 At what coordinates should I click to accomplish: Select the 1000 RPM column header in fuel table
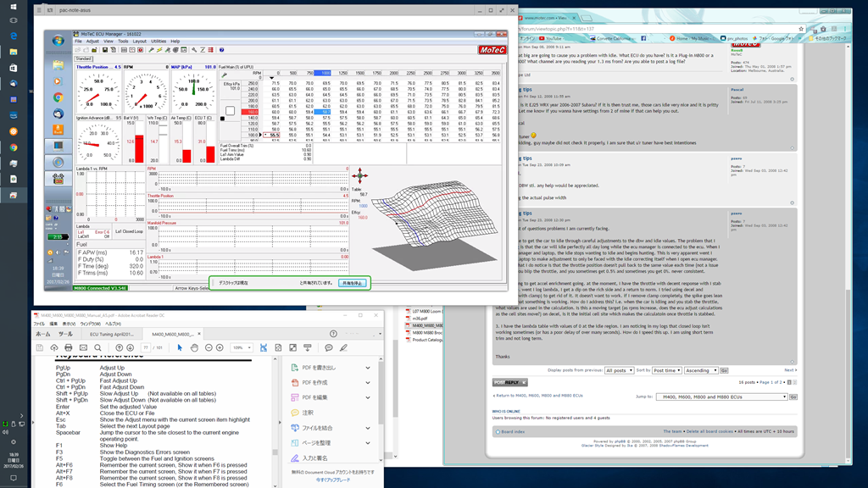point(323,73)
